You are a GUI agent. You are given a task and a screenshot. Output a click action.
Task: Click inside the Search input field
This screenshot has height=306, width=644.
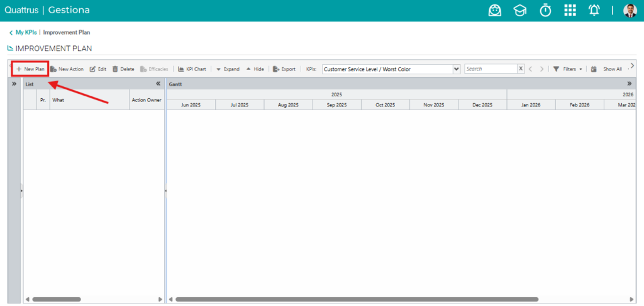tap(491, 69)
